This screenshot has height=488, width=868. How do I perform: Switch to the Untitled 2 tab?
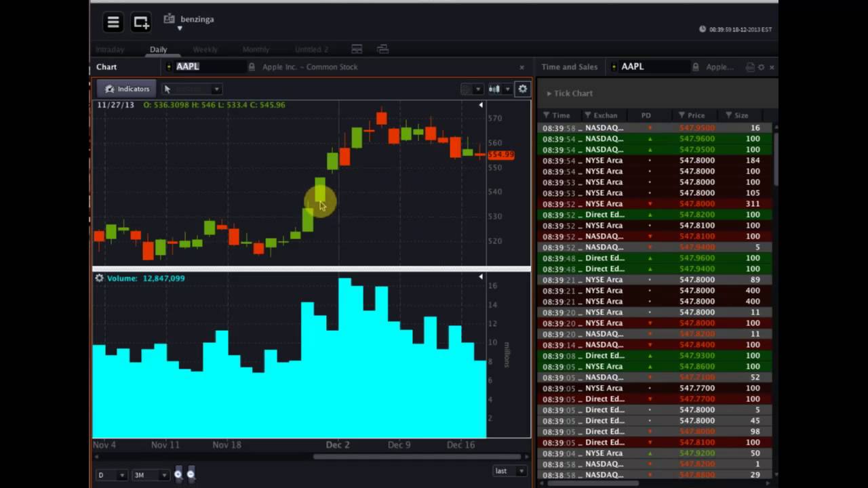[x=311, y=49]
